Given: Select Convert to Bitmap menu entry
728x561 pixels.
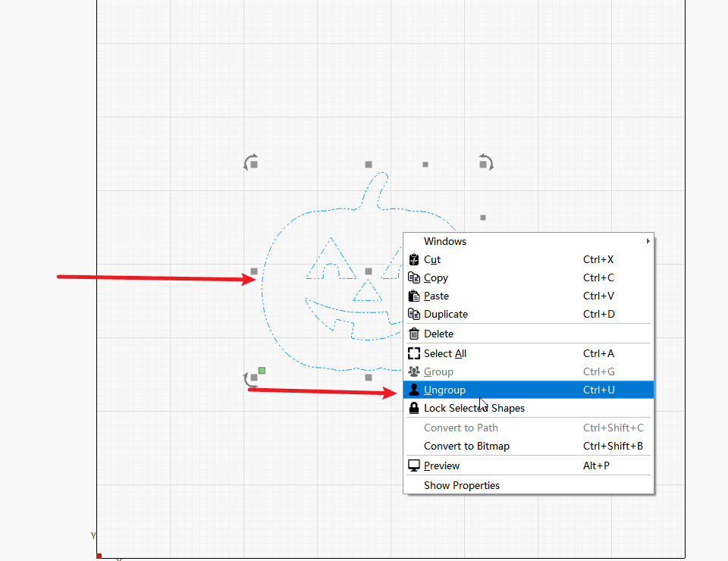Looking at the screenshot, I should click(466, 446).
